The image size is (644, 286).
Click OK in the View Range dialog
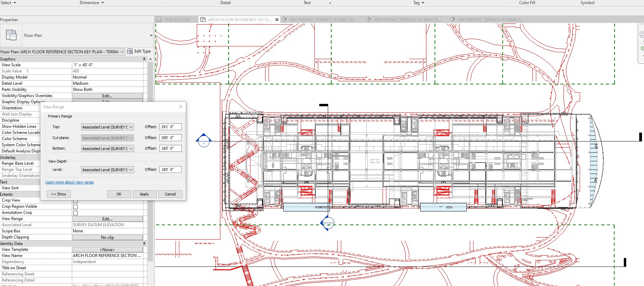click(119, 194)
